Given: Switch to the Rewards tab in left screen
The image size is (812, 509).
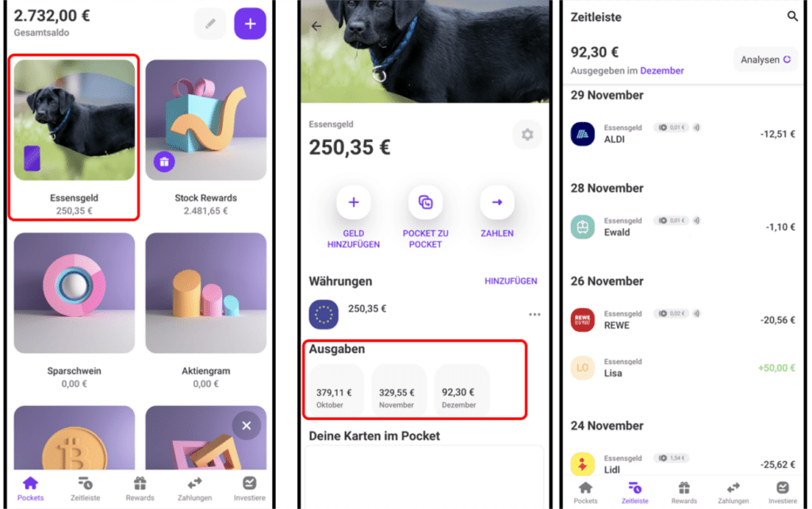Looking at the screenshot, I should [x=140, y=489].
